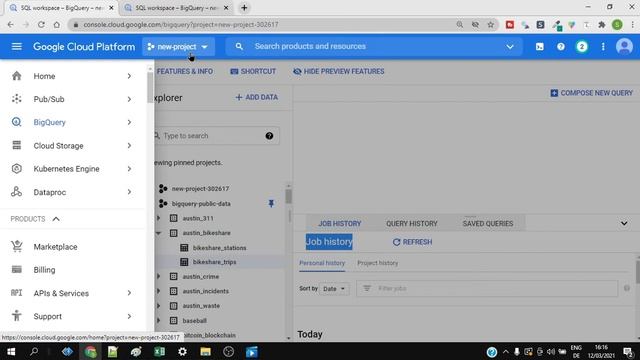
Task: Click the SHORTCUT button
Action: coord(253,71)
